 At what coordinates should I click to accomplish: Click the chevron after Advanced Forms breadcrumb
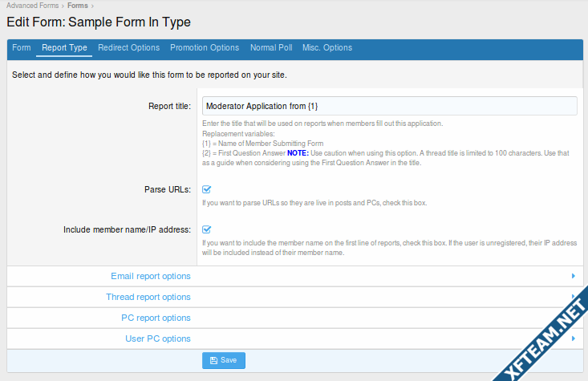point(63,6)
